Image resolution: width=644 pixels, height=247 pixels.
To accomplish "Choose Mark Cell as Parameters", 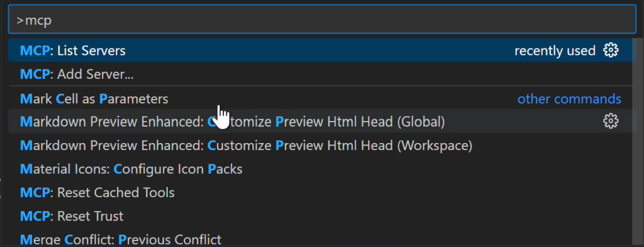I will click(322, 99).
